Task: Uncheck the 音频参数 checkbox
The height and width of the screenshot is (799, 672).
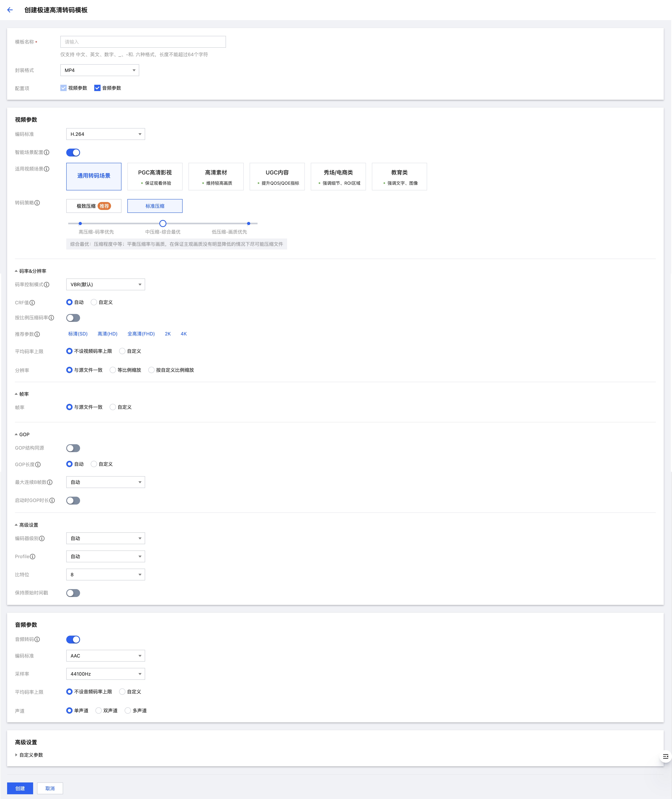Action: pyautogui.click(x=98, y=88)
